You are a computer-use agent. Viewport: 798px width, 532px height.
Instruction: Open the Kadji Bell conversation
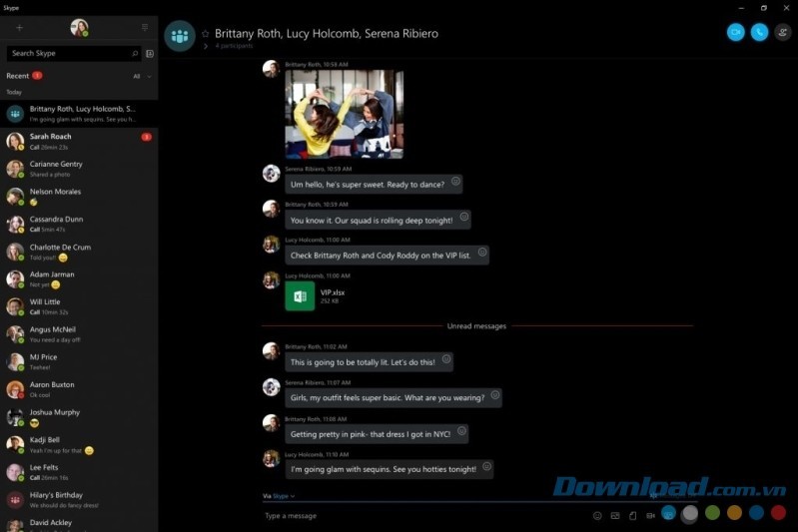click(x=79, y=444)
